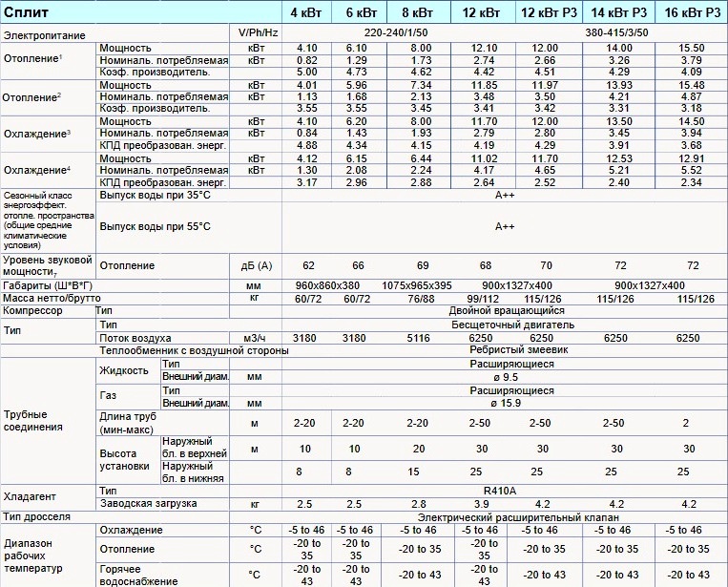Click the heating power value '15.50'
Screen dimensions: 728x587
click(692, 48)
